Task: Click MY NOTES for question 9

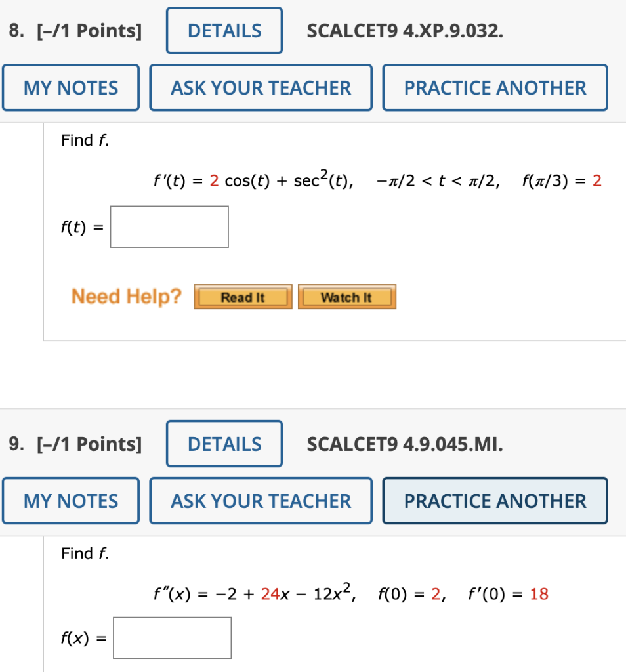Action: (70, 501)
